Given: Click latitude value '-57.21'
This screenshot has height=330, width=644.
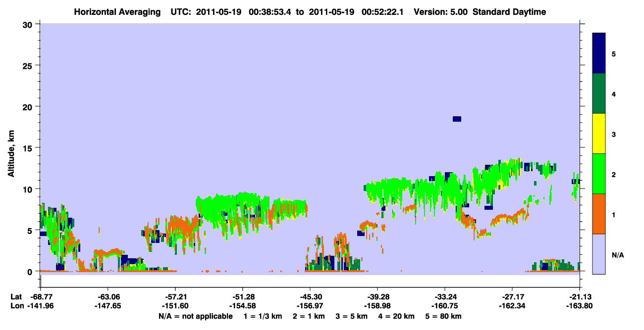Looking at the screenshot, I should (x=175, y=297).
